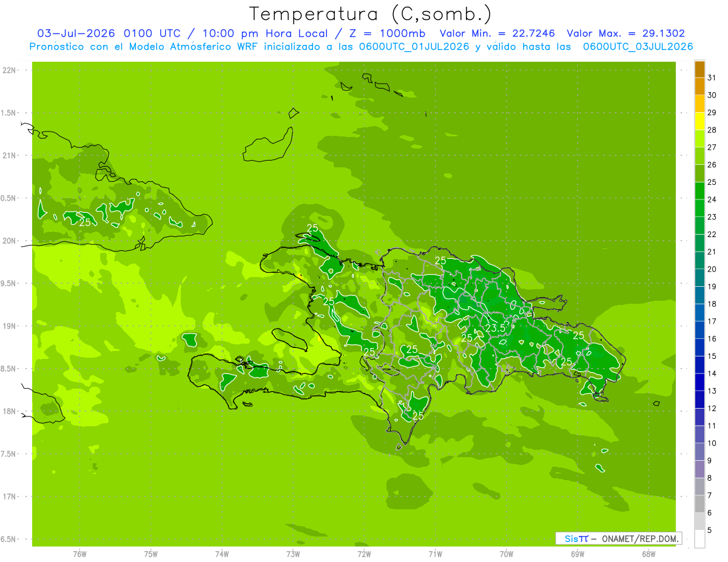728x562 pixels.
Task: Click the "9.5N" latitude tick label
Action: pyautogui.click(x=9, y=284)
